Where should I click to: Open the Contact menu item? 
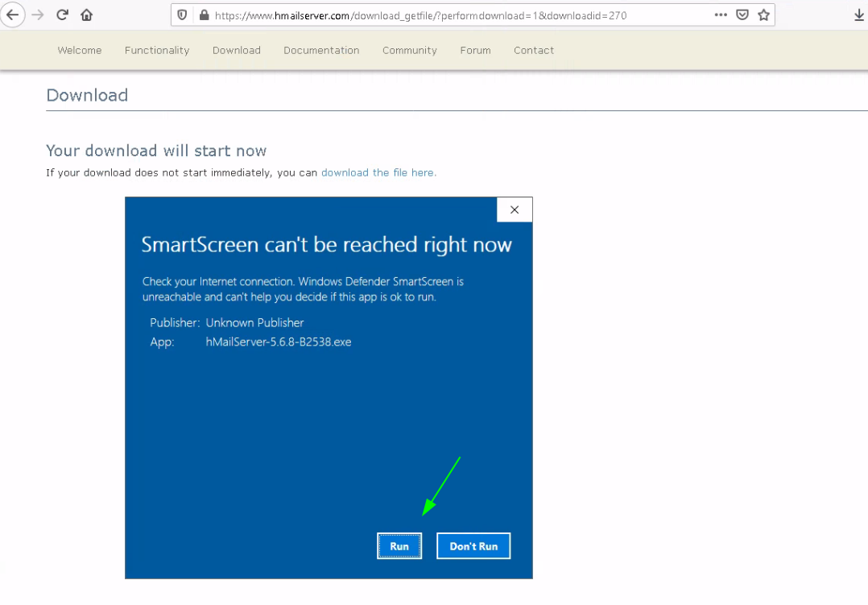point(534,51)
